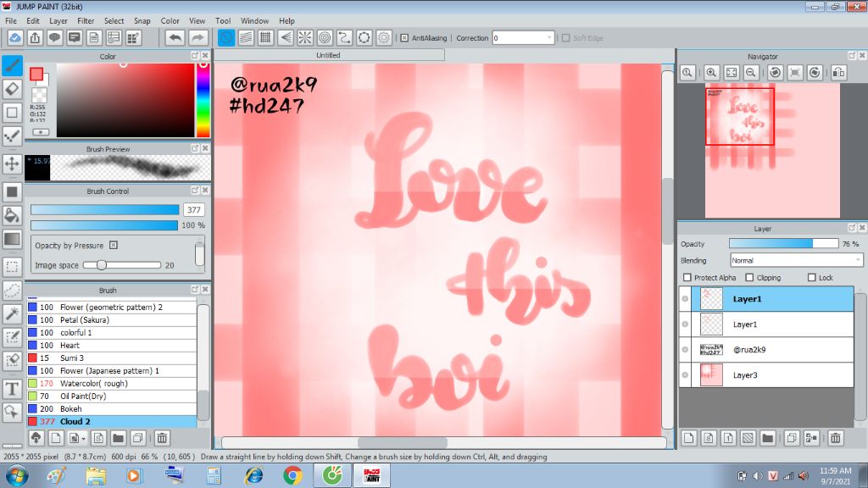Image resolution: width=868 pixels, height=488 pixels.
Task: Toggle the AntiAliasing checkbox
Action: point(404,38)
